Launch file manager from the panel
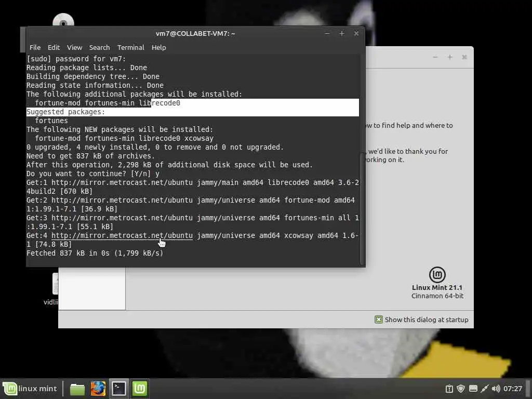The width and height of the screenshot is (532, 399). coord(77,389)
